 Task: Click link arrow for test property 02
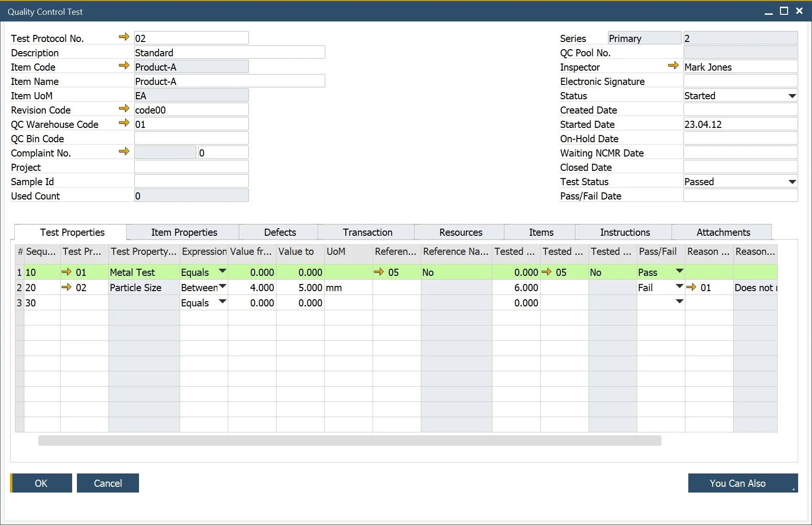tap(66, 287)
